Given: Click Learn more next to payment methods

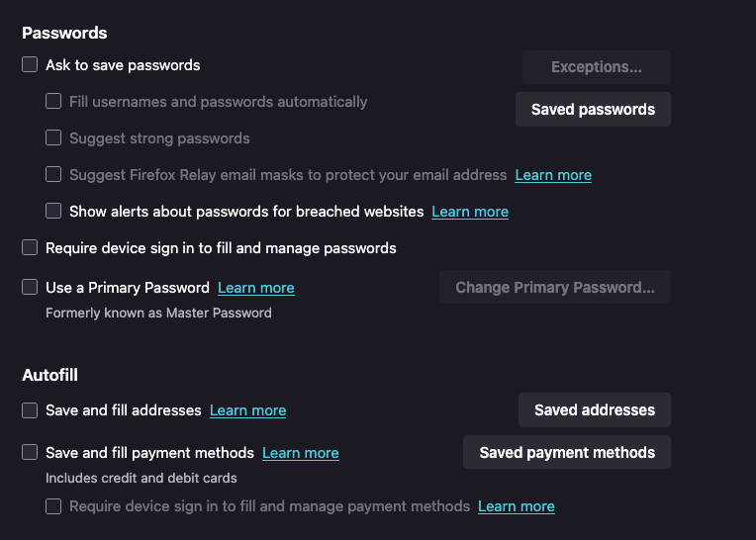Looking at the screenshot, I should 300,453.
